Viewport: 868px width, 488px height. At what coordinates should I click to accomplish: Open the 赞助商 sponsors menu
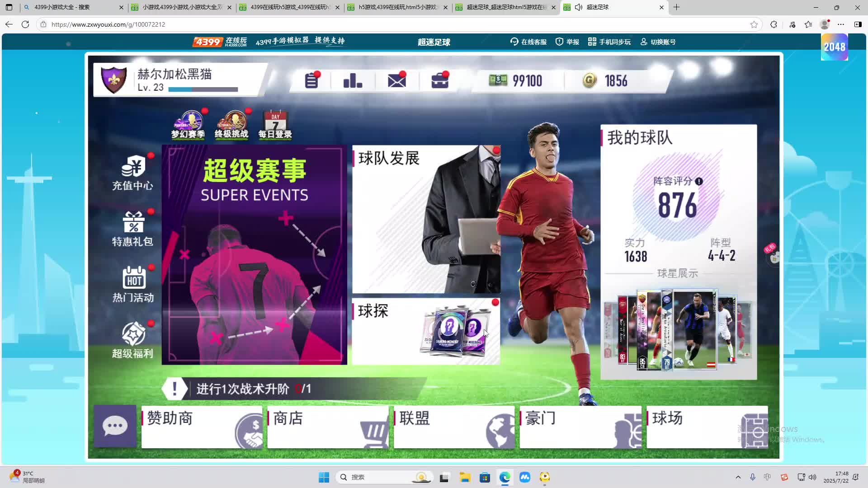click(x=202, y=427)
